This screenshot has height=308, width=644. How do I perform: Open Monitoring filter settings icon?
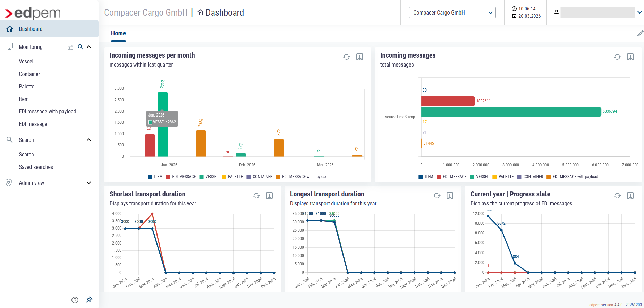tap(71, 48)
